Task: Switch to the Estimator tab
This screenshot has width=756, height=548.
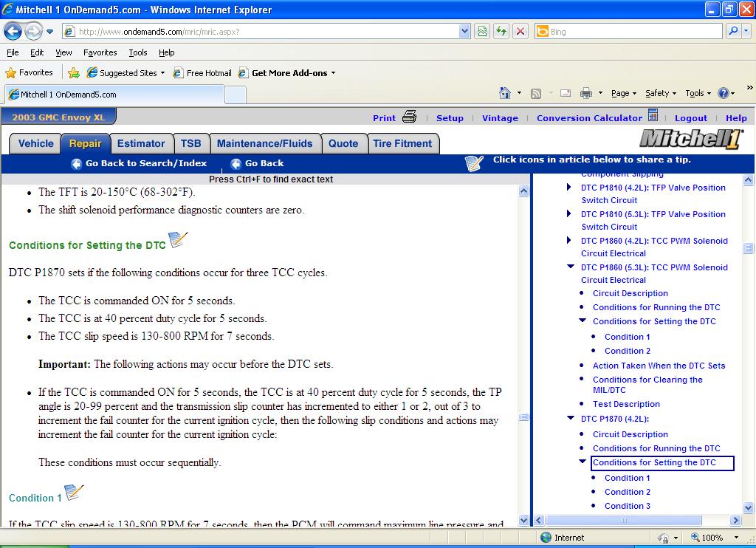Action: (141, 144)
